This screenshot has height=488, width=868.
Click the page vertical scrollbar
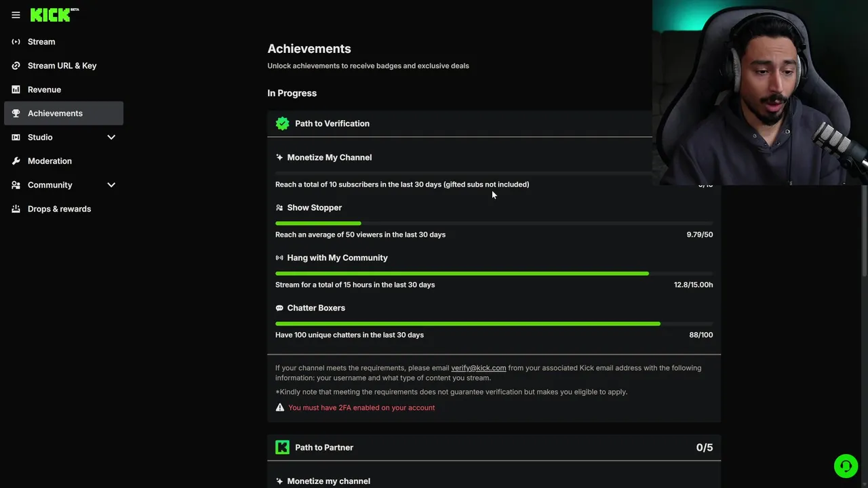pos(865,230)
